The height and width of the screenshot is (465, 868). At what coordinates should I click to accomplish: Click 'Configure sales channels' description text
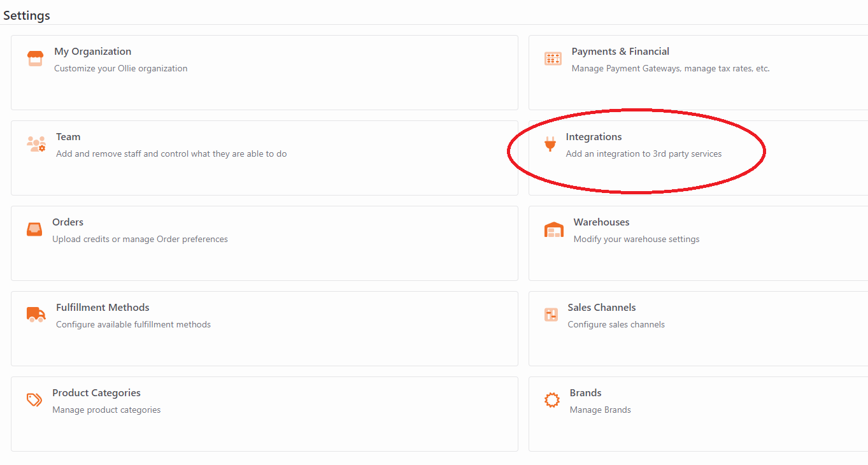tap(616, 324)
